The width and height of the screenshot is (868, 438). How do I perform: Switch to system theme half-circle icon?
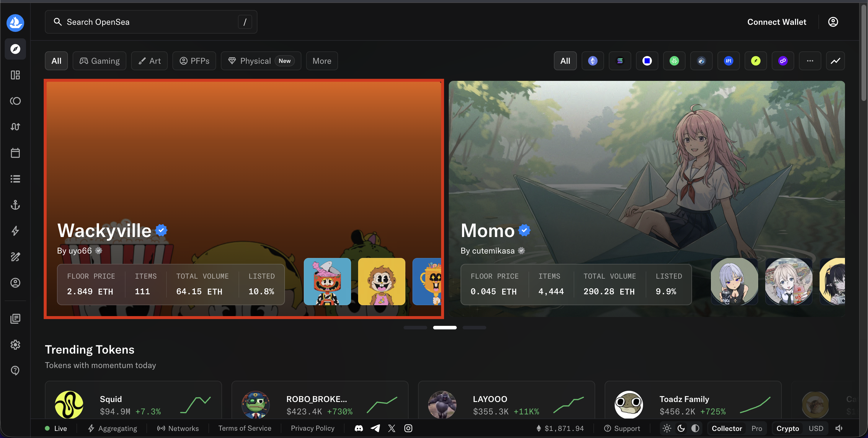pyautogui.click(x=695, y=428)
